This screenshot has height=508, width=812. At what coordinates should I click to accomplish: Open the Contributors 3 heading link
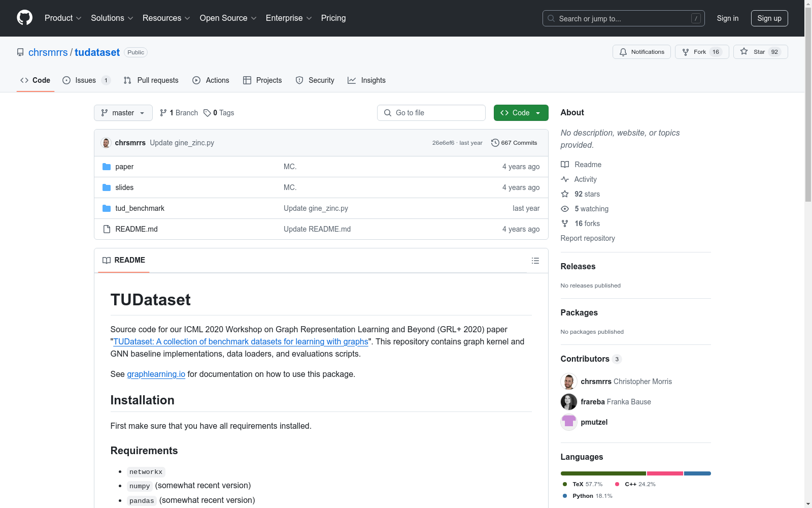pyautogui.click(x=591, y=359)
